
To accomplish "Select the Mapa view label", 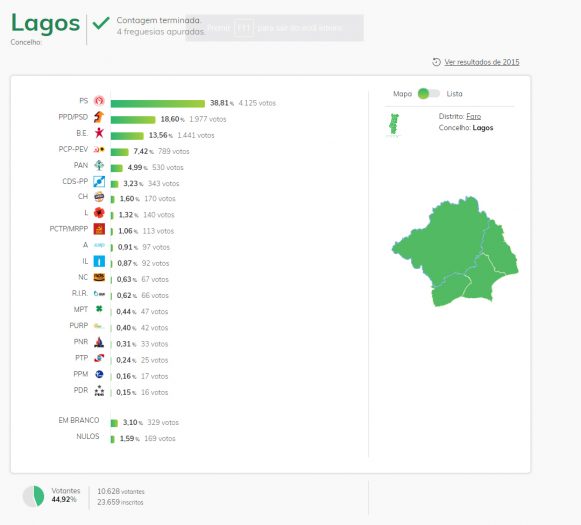I will pyautogui.click(x=402, y=94).
